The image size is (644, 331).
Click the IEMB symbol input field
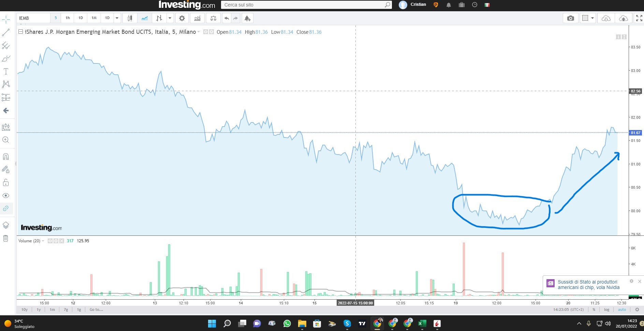(33, 18)
